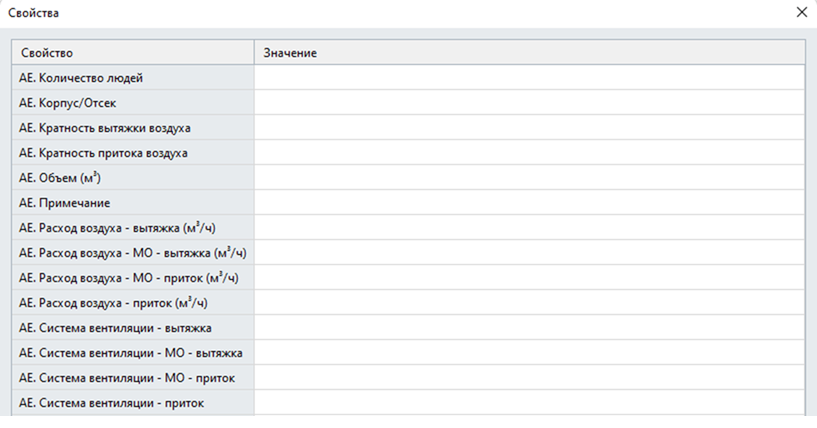Click the Свойство column header
The width and height of the screenshot is (817, 428).
coord(132,52)
